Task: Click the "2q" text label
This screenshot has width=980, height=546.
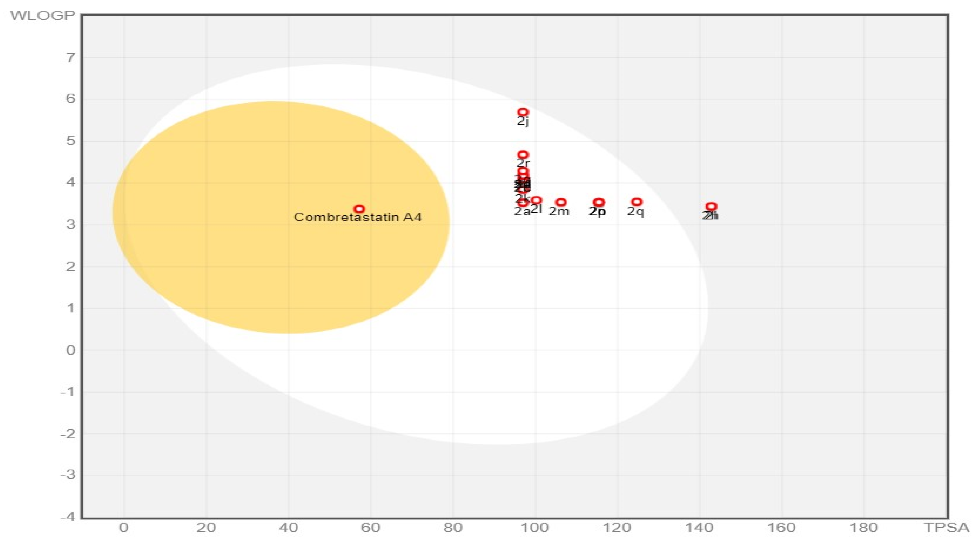Action: pos(635,211)
